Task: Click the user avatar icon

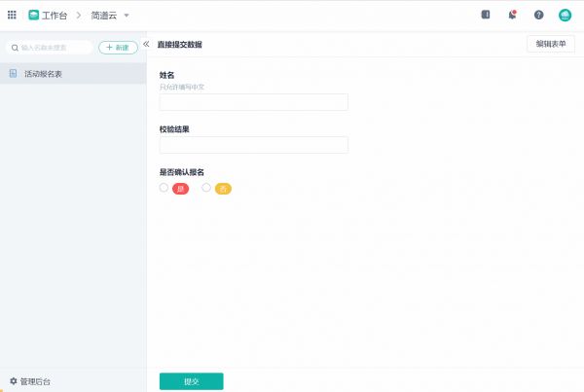Action: pyautogui.click(x=565, y=15)
